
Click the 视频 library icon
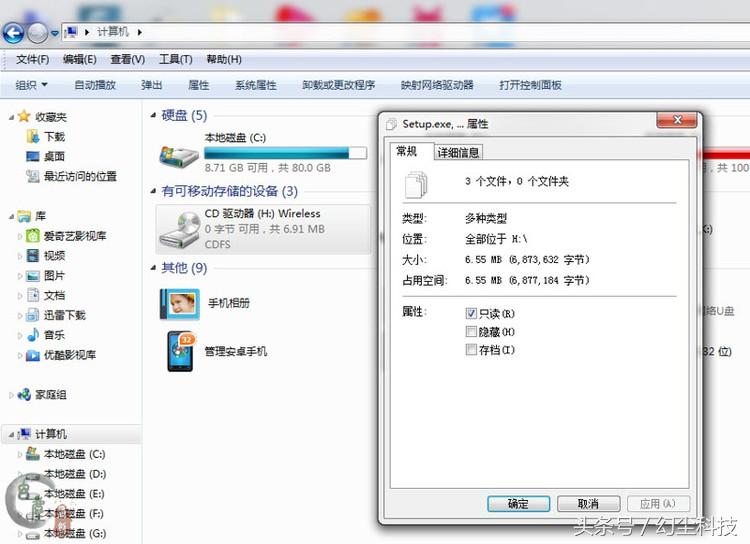tap(33, 255)
